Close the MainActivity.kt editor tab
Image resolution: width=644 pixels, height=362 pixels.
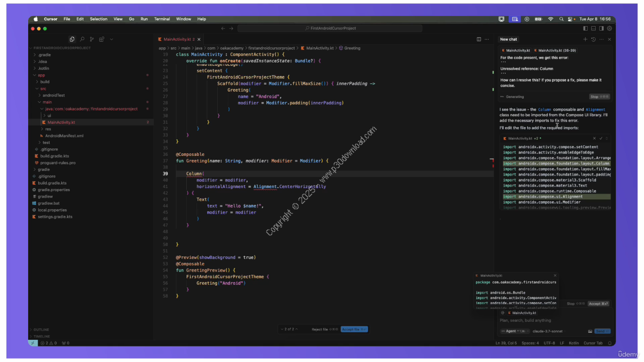(199, 39)
